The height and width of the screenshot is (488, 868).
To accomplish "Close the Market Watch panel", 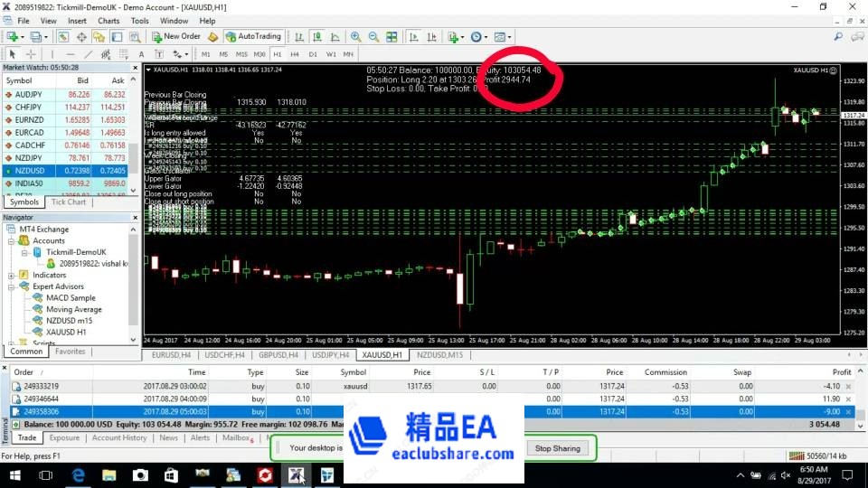I will [135, 68].
